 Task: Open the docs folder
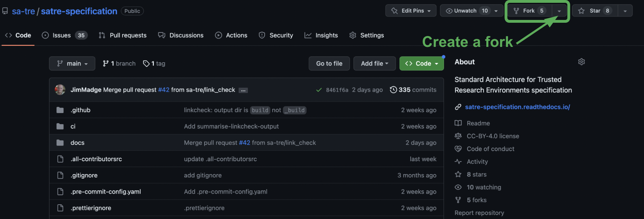(77, 143)
